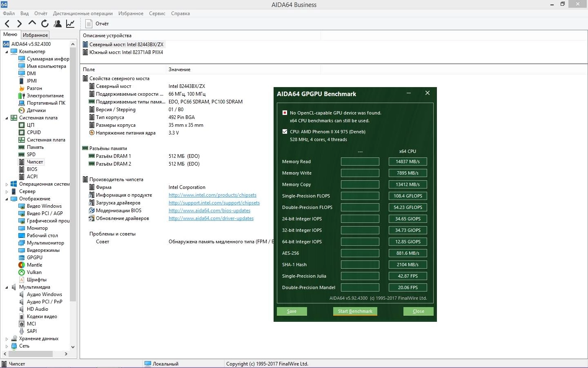Open the DMI tree item
This screenshot has width=588, height=368.
pos(31,74)
